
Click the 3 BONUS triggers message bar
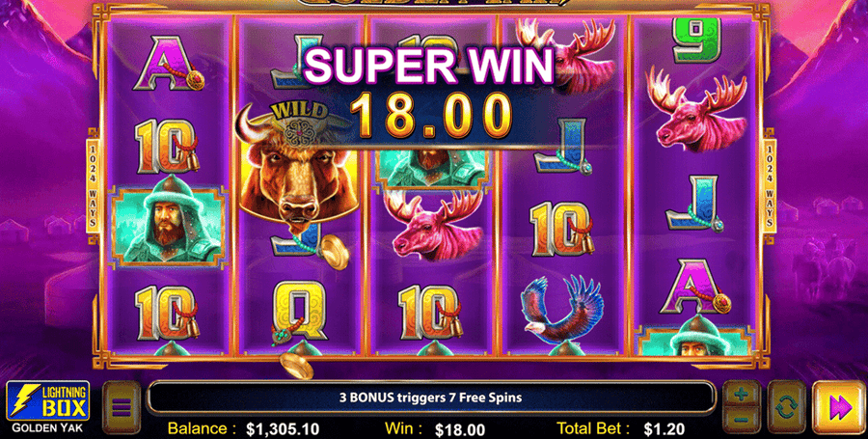(430, 397)
